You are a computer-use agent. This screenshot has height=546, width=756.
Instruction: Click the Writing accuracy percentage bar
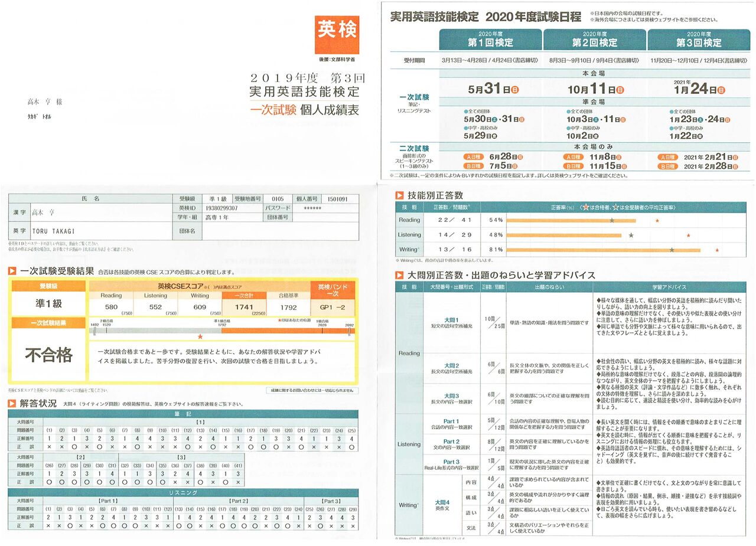click(x=603, y=250)
